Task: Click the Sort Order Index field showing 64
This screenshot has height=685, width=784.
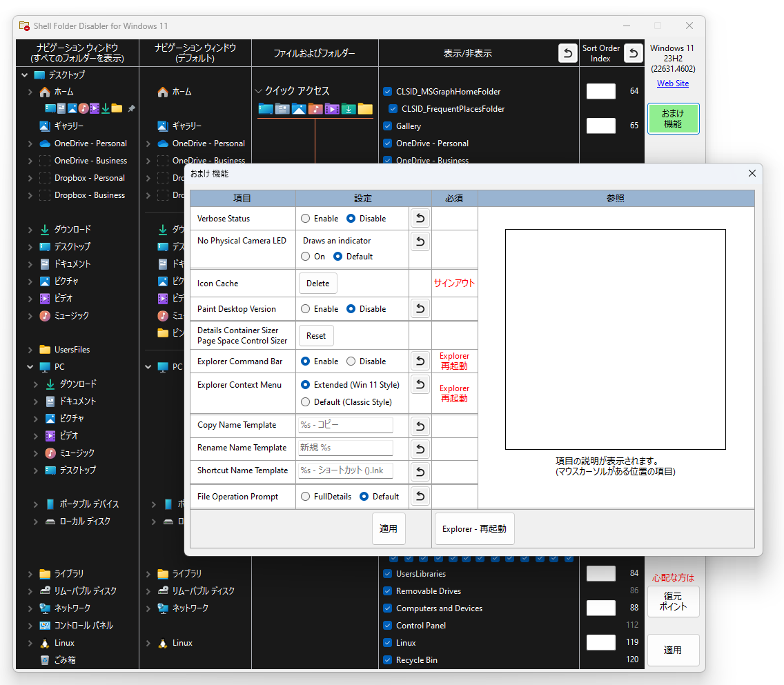Action: [x=600, y=91]
